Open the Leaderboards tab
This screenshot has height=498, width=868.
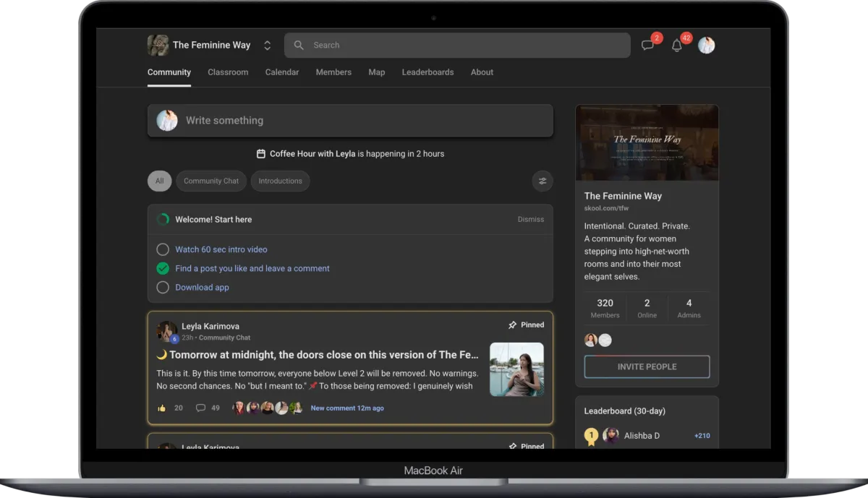click(427, 72)
